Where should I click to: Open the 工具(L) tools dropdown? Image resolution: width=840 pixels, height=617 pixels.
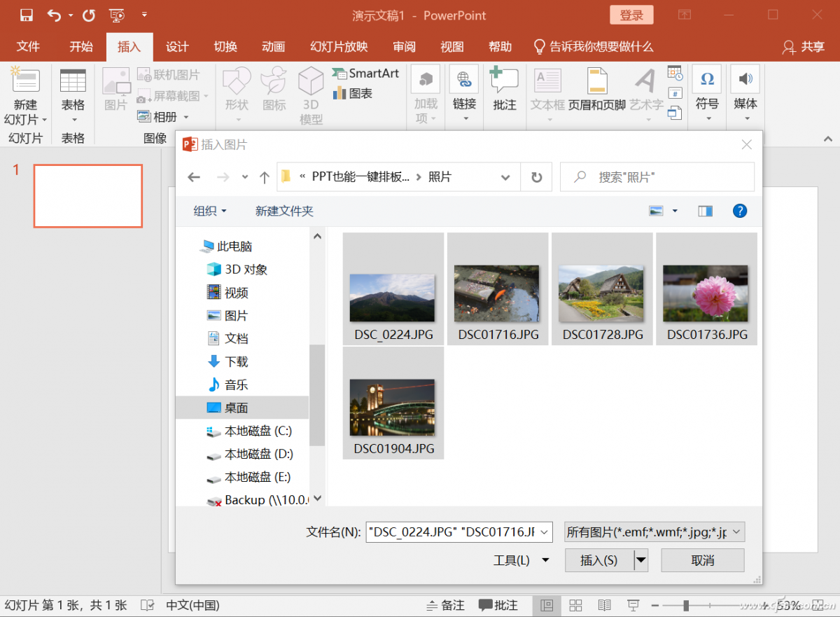(521, 560)
